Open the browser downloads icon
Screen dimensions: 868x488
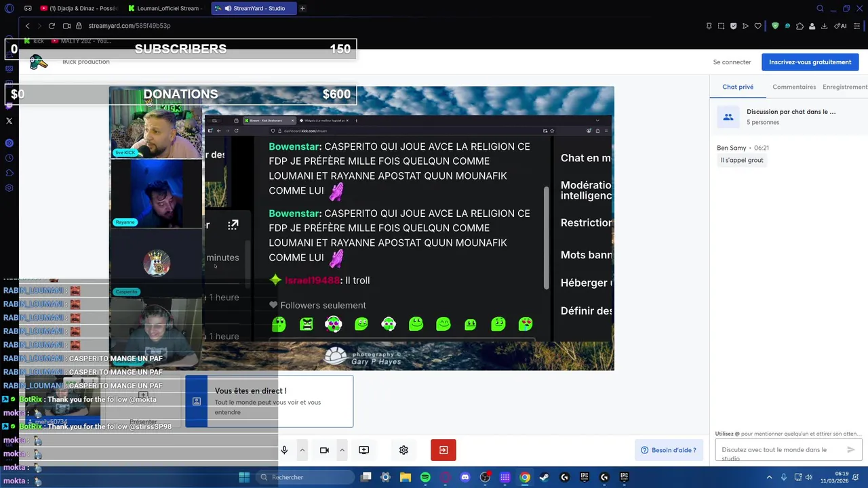click(x=825, y=26)
